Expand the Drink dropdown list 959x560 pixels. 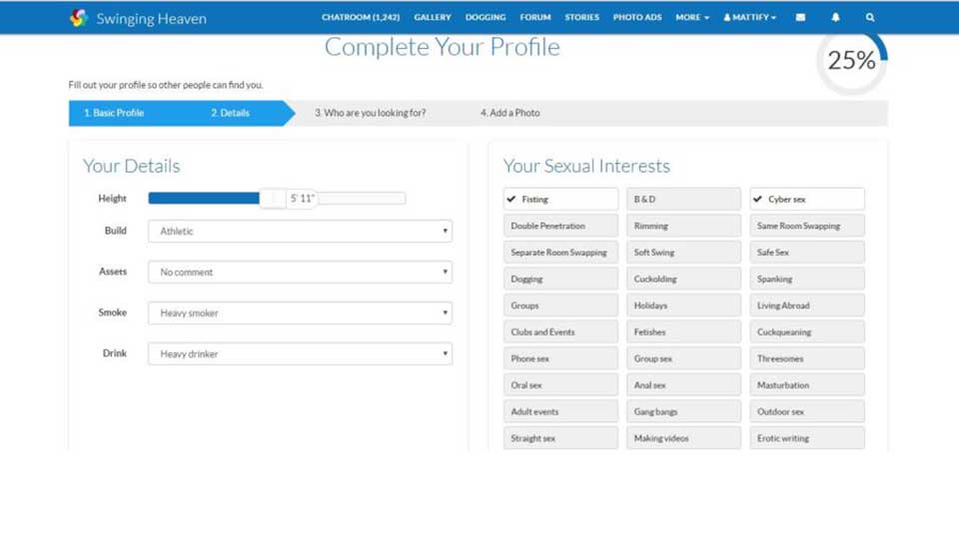tap(300, 354)
